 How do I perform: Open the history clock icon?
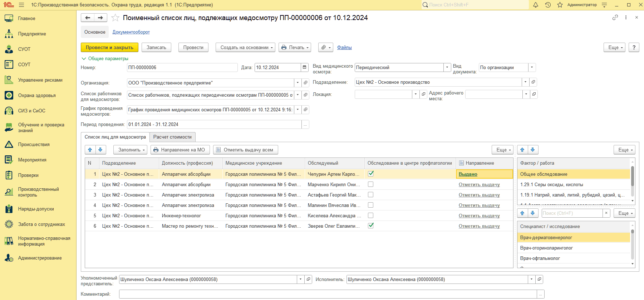click(x=548, y=5)
